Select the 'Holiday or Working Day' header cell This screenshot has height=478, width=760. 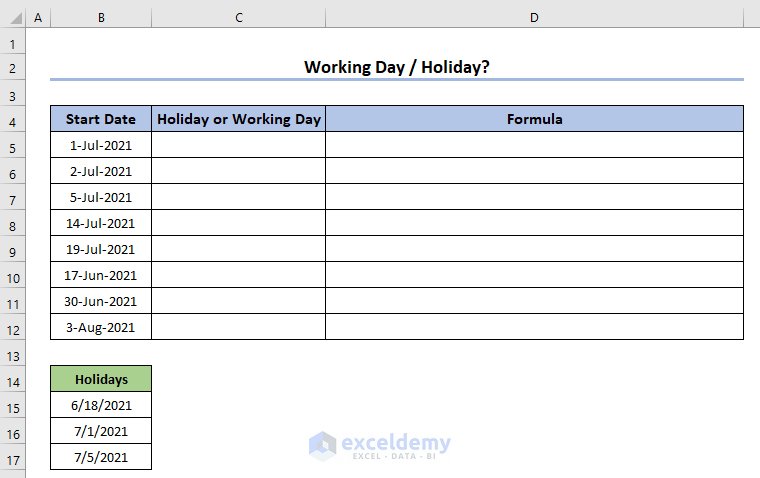[x=238, y=119]
